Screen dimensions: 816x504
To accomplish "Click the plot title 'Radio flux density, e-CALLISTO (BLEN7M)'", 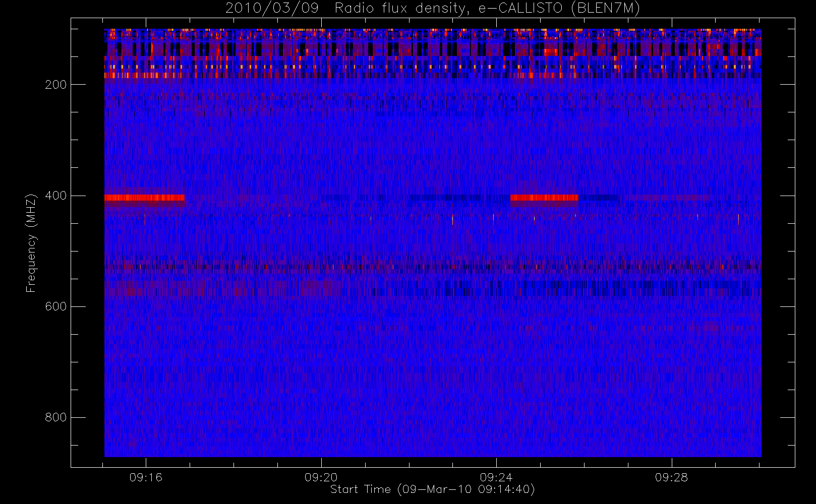I will click(x=487, y=9).
